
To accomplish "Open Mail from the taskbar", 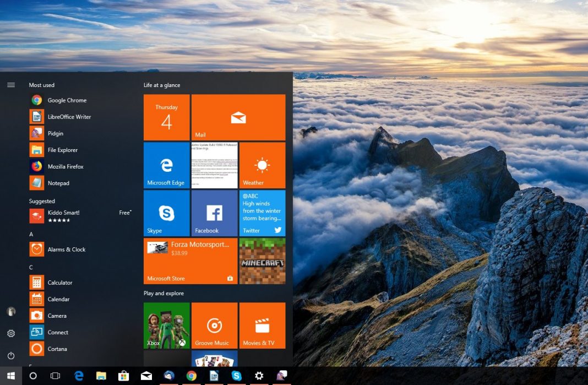I will coord(146,376).
